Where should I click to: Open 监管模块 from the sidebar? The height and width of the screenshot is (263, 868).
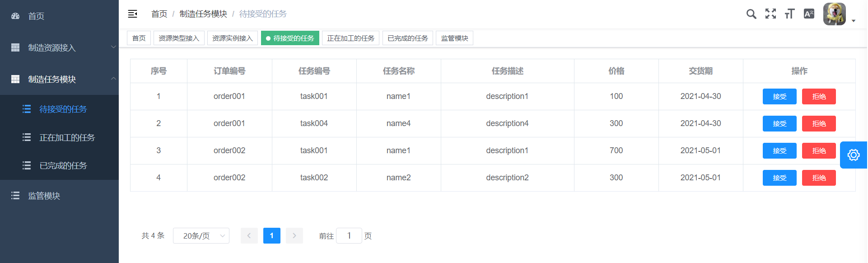pos(44,196)
